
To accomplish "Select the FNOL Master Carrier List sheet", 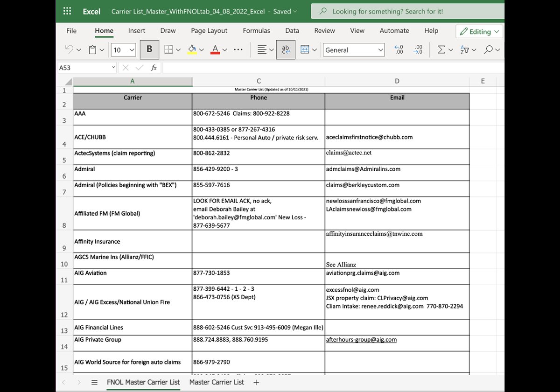I will point(143,382).
